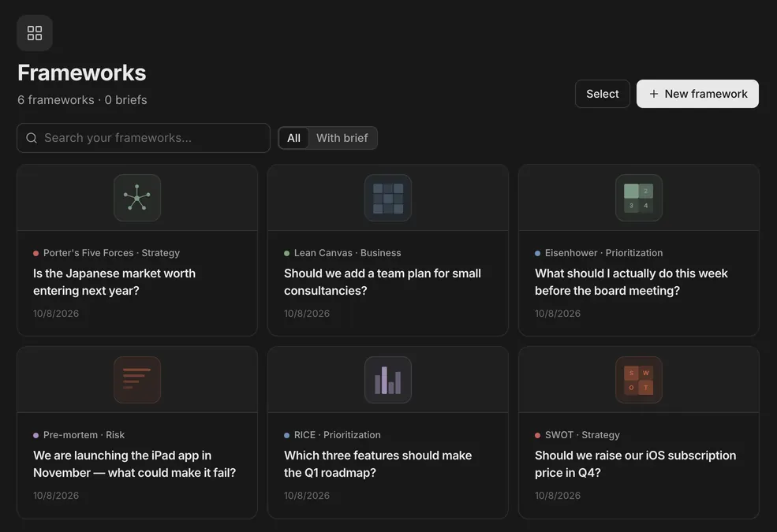777x532 pixels.
Task: Click the grid icon above Frameworks heading
Action: (35, 33)
